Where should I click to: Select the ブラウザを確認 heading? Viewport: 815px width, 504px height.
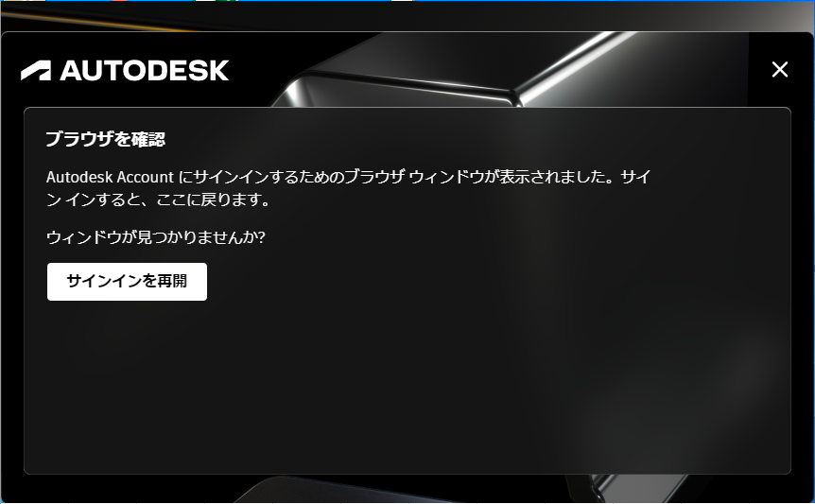click(106, 139)
